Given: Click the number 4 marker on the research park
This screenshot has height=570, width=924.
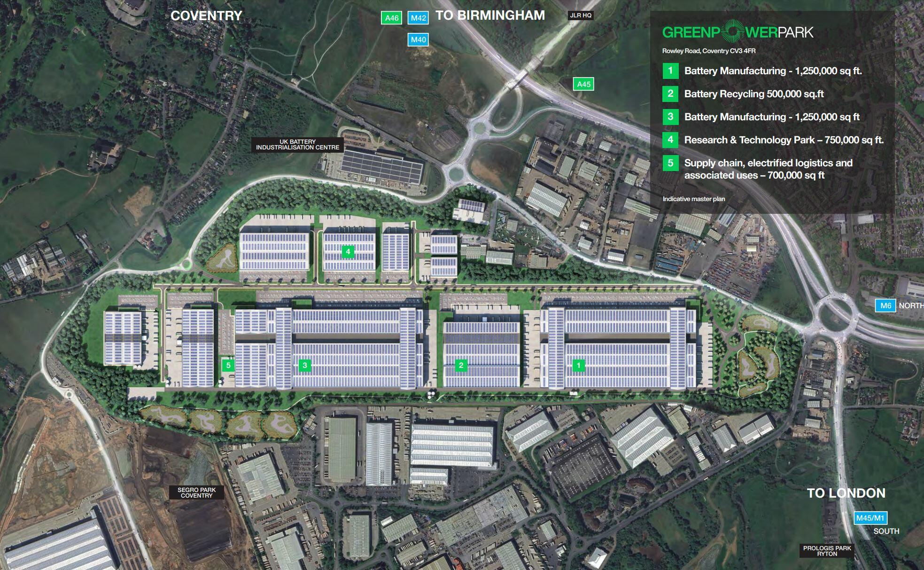Looking at the screenshot, I should tap(348, 251).
